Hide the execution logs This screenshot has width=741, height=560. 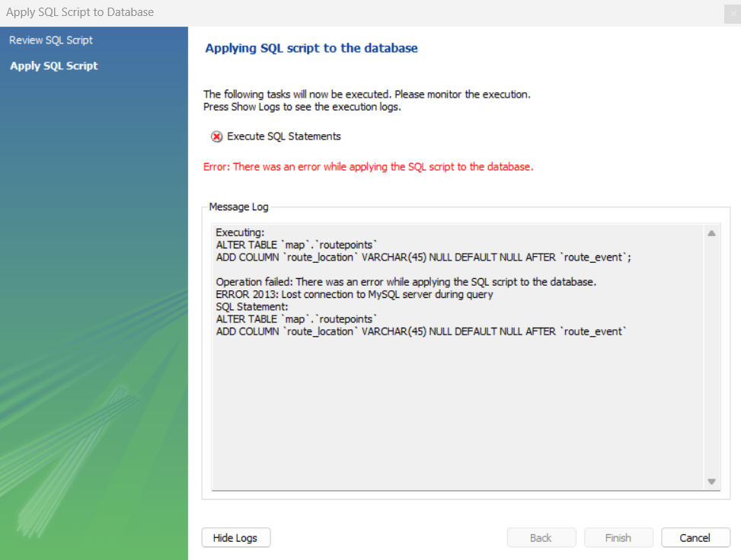pyautogui.click(x=235, y=537)
